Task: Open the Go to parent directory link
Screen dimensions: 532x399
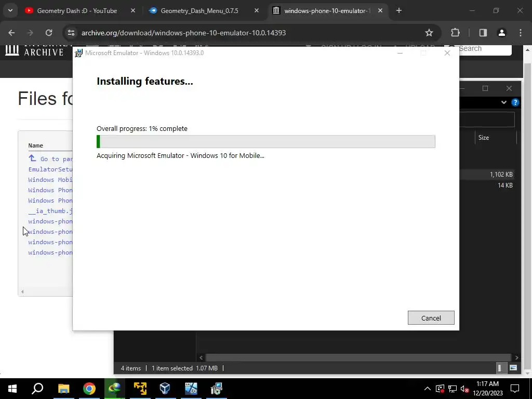Action: pos(50,159)
